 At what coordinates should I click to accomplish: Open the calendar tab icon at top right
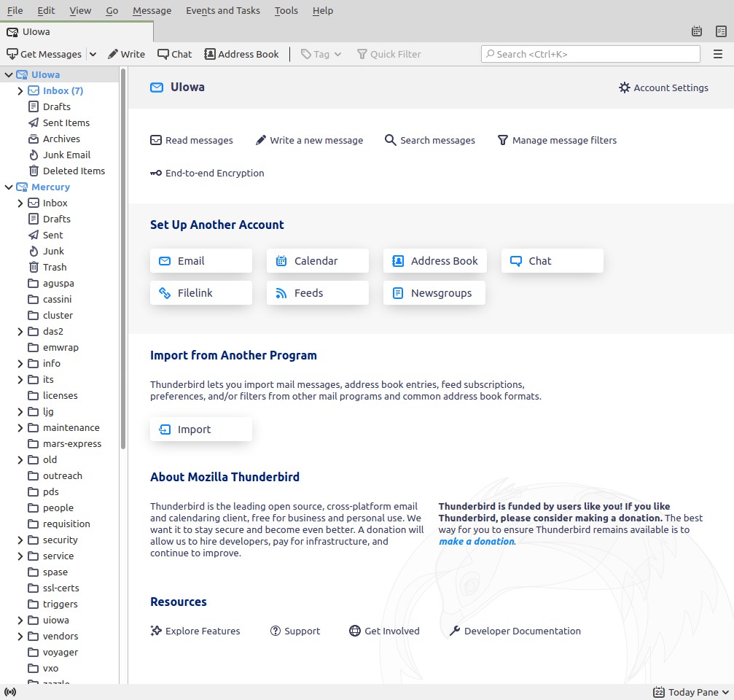click(697, 31)
